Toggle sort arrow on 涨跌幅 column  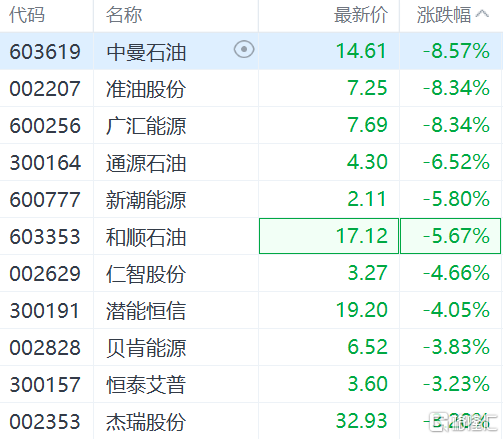pyautogui.click(x=482, y=14)
